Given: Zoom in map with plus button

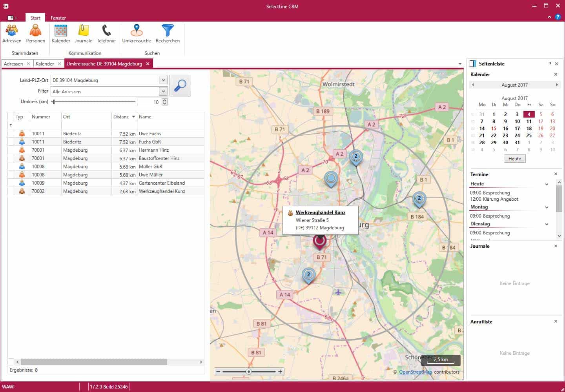Looking at the screenshot, I should pyautogui.click(x=280, y=372).
